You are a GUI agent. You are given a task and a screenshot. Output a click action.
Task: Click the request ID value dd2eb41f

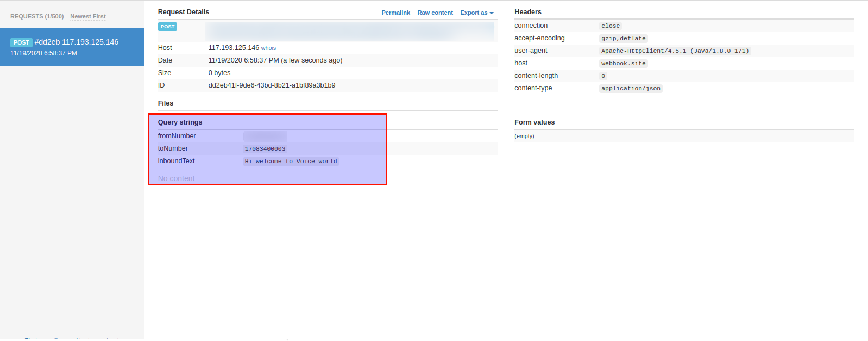coord(272,85)
